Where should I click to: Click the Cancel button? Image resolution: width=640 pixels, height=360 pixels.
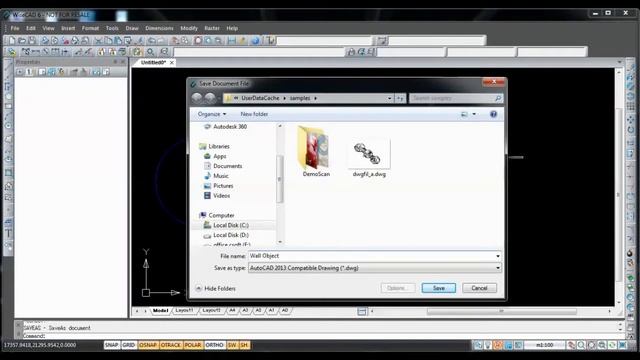pyautogui.click(x=479, y=288)
